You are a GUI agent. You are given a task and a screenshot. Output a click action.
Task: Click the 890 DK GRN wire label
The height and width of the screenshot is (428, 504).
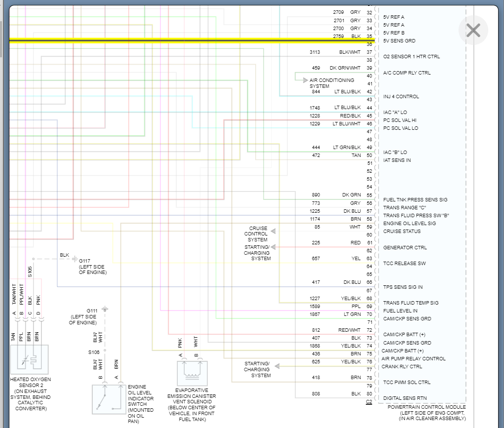coord(336,195)
